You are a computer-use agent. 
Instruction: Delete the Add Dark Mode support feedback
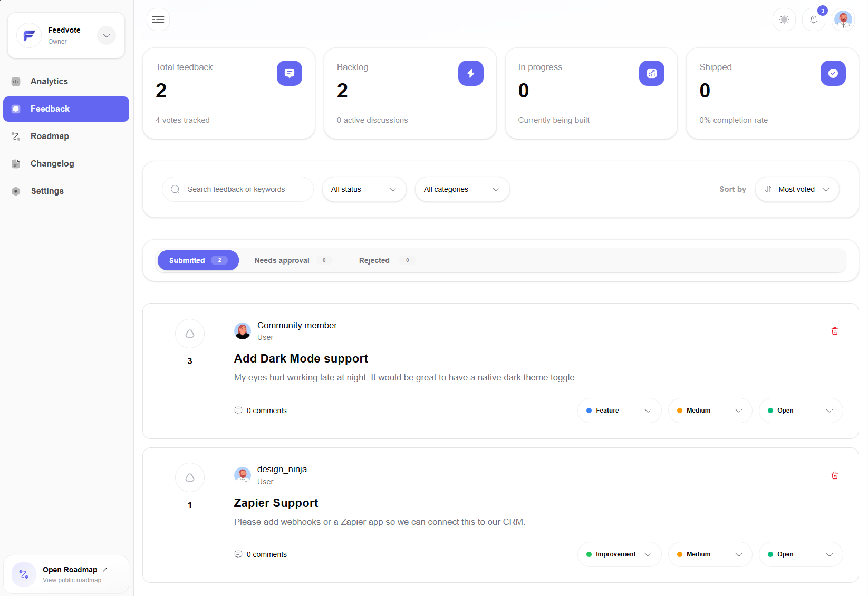(x=835, y=331)
